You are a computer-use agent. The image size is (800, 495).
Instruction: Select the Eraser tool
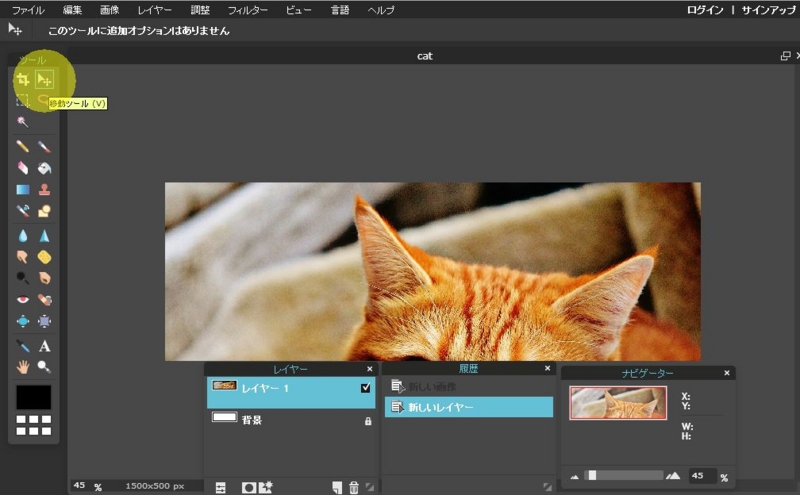pos(22,168)
